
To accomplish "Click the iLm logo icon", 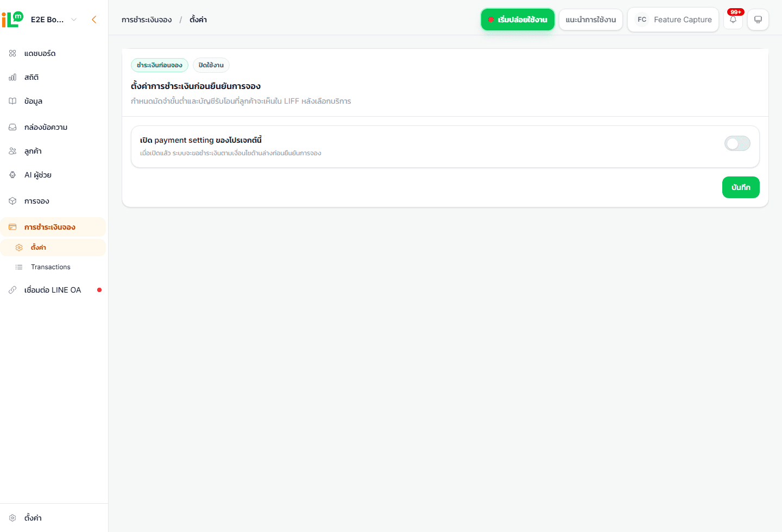I will [12, 20].
